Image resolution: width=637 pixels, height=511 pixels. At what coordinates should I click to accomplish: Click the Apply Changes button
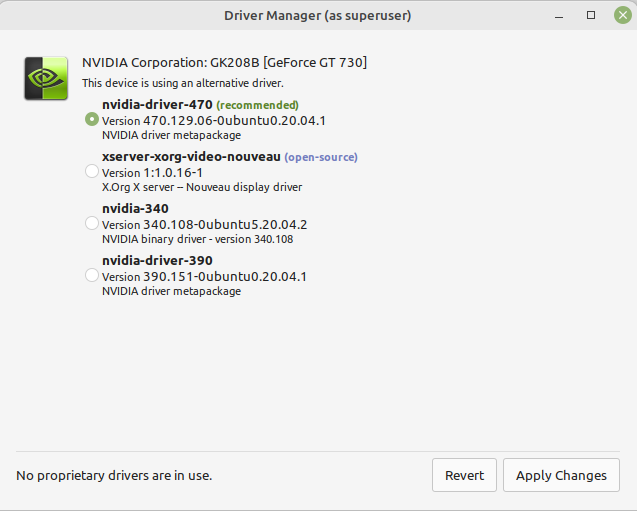pyautogui.click(x=561, y=475)
